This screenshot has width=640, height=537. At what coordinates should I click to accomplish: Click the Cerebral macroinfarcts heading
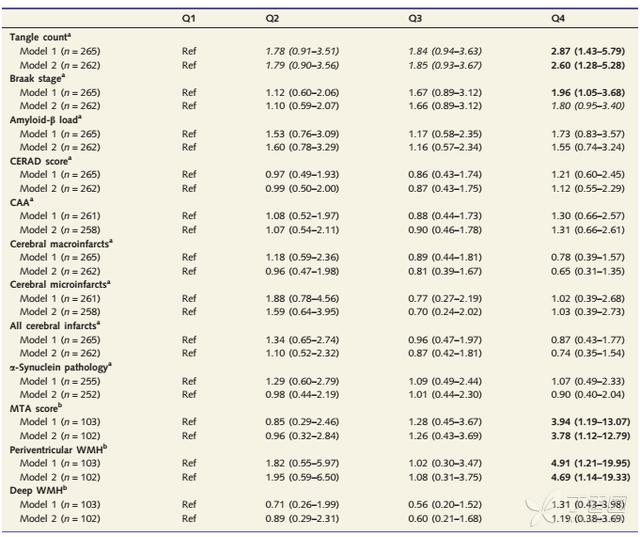(x=61, y=244)
